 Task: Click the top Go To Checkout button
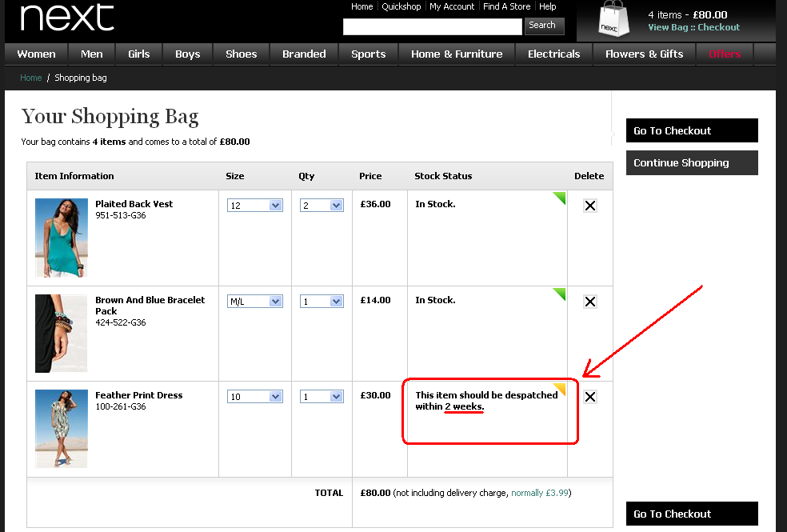click(x=692, y=130)
